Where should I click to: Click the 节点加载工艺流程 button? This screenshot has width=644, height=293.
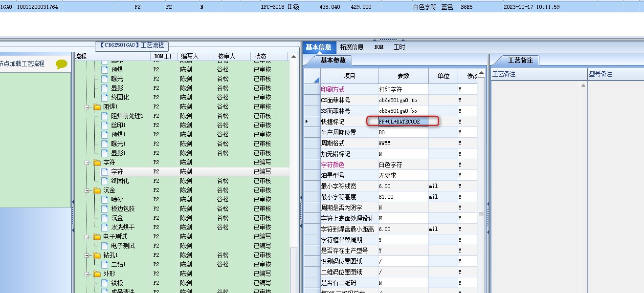click(x=22, y=64)
